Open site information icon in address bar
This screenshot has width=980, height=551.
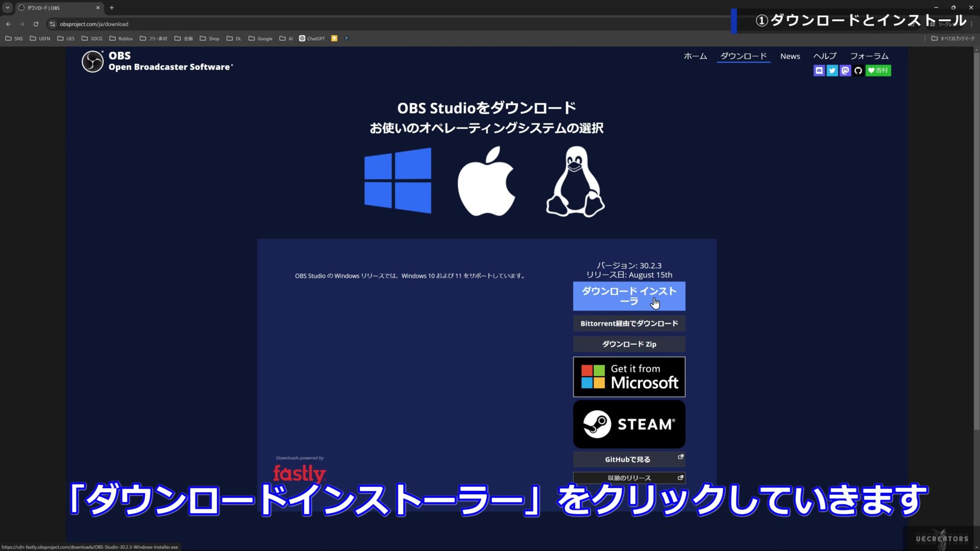52,24
